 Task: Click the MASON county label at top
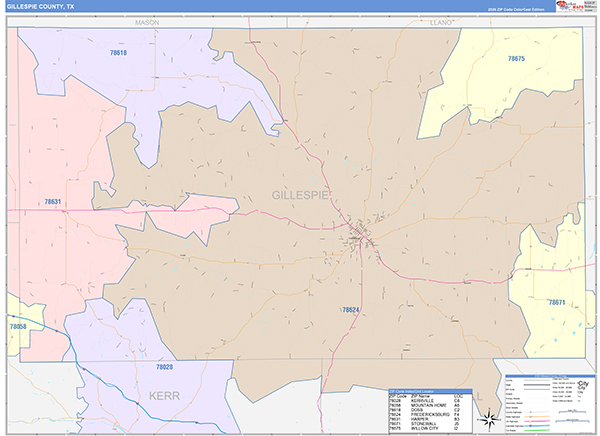click(x=147, y=23)
